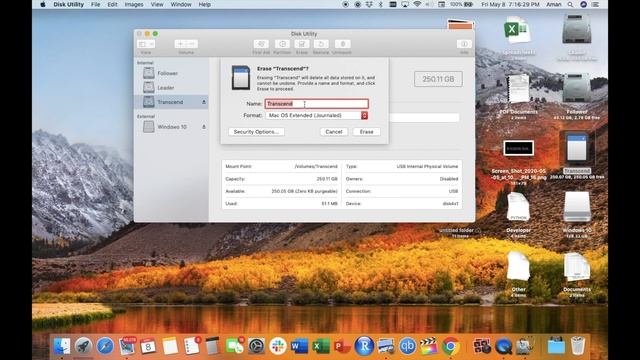Open the View toolbar dropdown
The height and width of the screenshot is (360, 640).
[x=146, y=44]
